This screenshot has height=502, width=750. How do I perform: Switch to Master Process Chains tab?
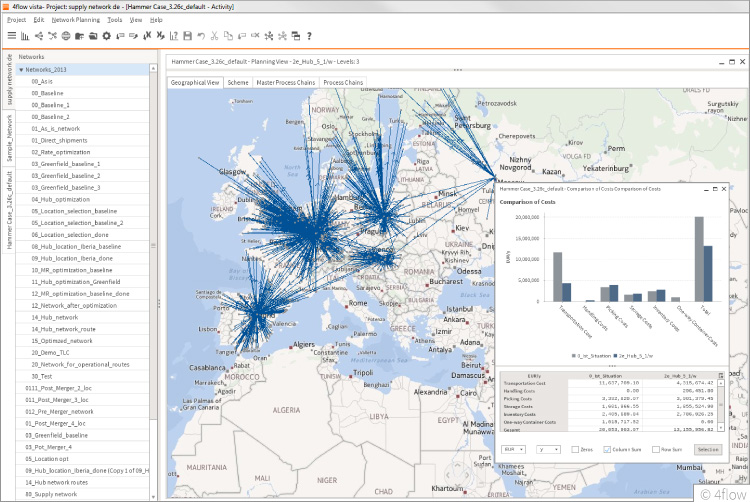tap(285, 83)
